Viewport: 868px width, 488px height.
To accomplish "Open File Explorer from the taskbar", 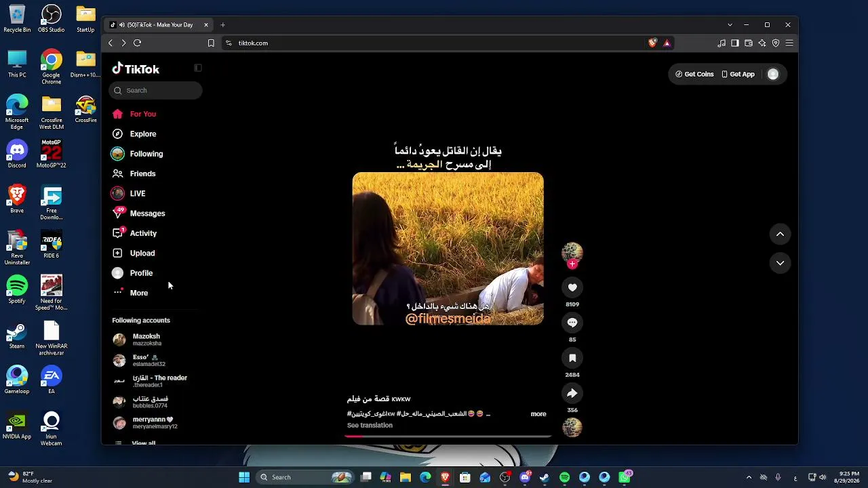I will (406, 477).
